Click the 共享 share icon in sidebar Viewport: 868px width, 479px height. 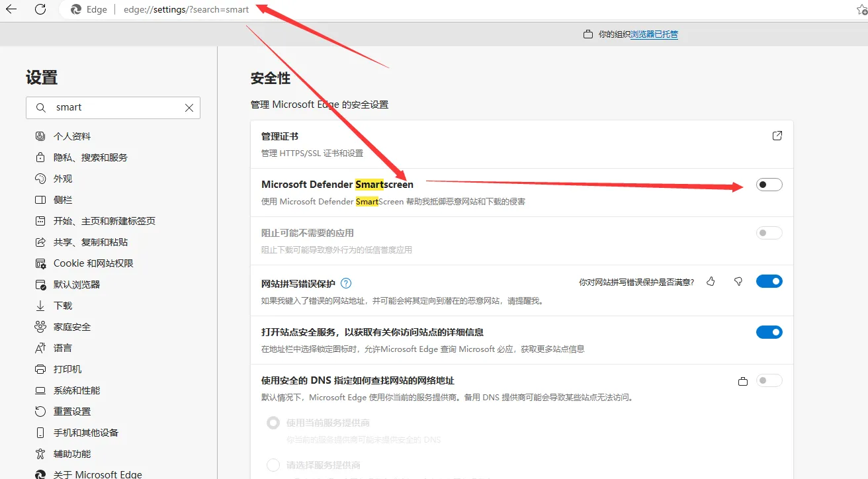pyautogui.click(x=40, y=242)
